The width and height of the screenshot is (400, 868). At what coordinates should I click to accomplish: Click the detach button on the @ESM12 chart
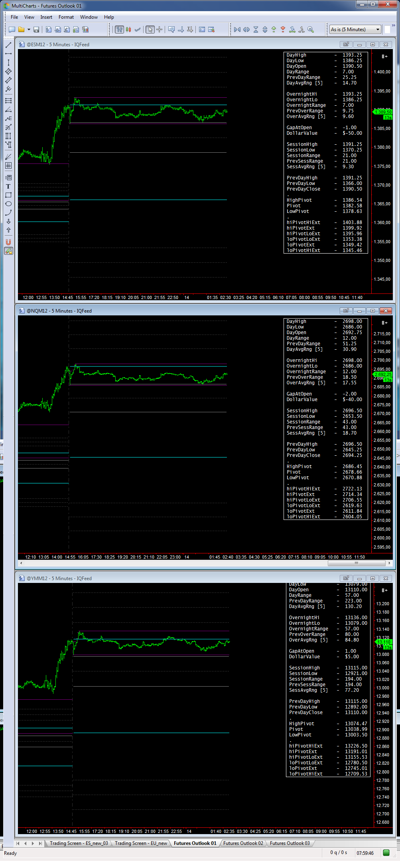coord(346,44)
